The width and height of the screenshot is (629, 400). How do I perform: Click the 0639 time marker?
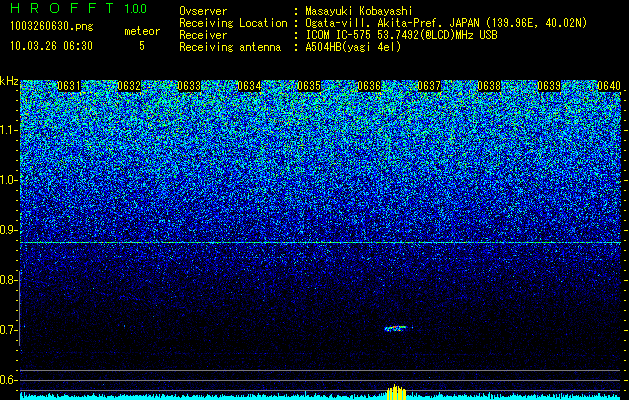click(549, 86)
